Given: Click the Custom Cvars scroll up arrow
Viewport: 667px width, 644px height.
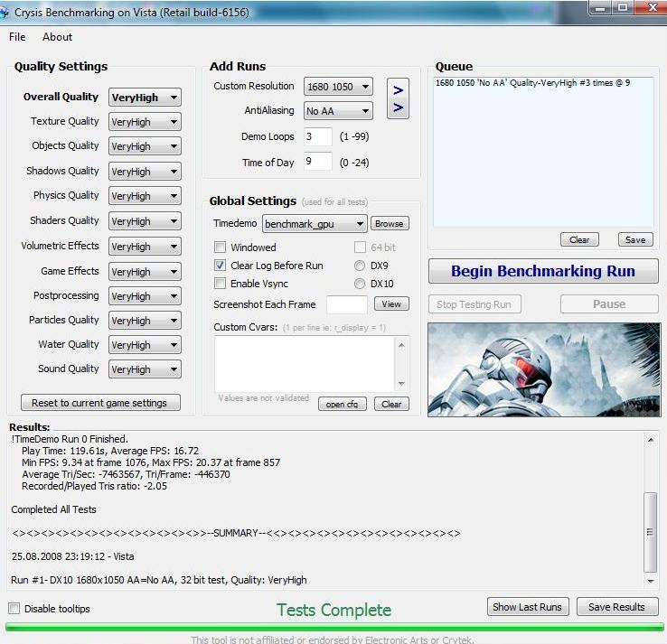Looking at the screenshot, I should [x=401, y=345].
